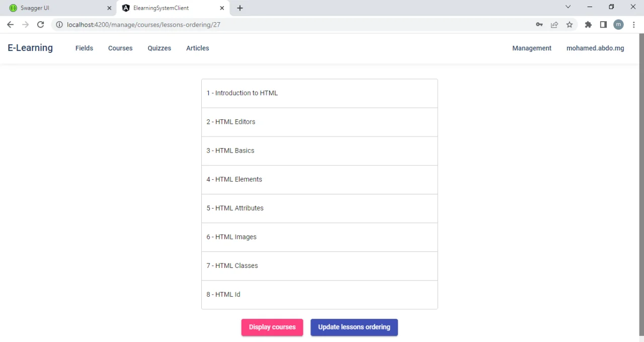Focus the browser address bar URL
Viewport: 644px width, 342px height.
(x=143, y=25)
